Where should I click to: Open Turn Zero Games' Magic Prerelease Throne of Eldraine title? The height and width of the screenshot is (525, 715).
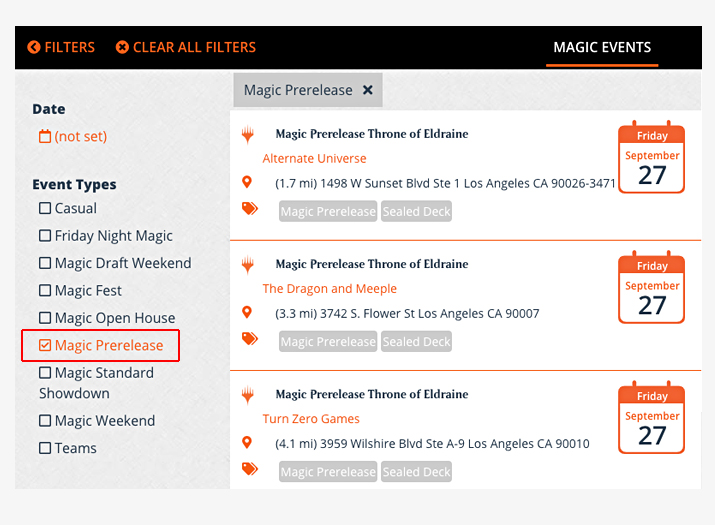click(x=372, y=394)
